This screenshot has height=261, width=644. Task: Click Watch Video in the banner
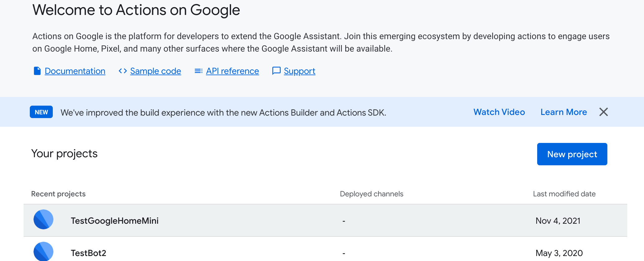[x=499, y=112]
